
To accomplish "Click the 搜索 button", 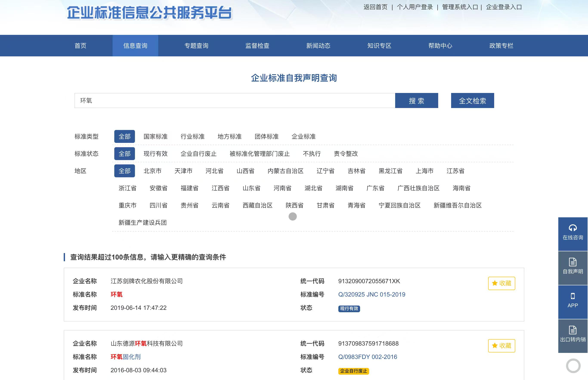I will click(x=416, y=100).
